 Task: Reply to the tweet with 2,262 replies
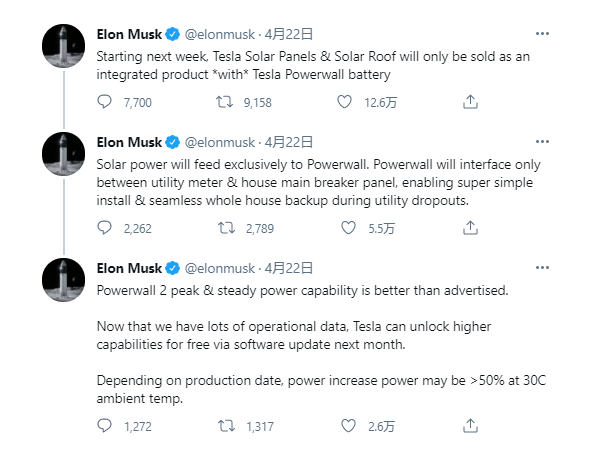pos(106,228)
